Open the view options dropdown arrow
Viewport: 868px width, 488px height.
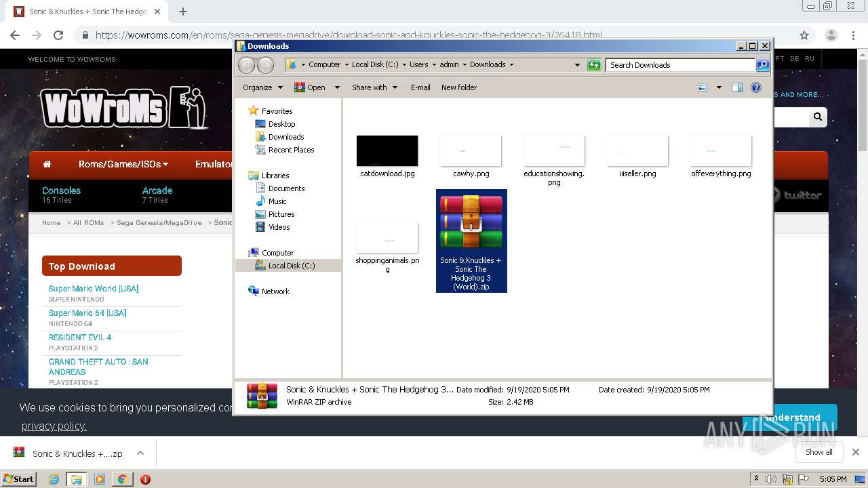click(x=719, y=87)
